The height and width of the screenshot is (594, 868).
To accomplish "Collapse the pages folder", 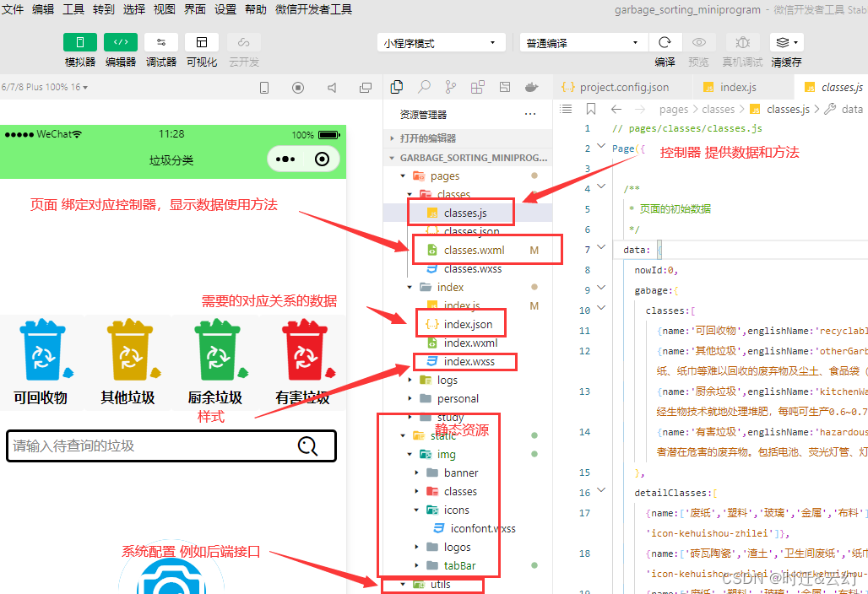I will point(468,175).
